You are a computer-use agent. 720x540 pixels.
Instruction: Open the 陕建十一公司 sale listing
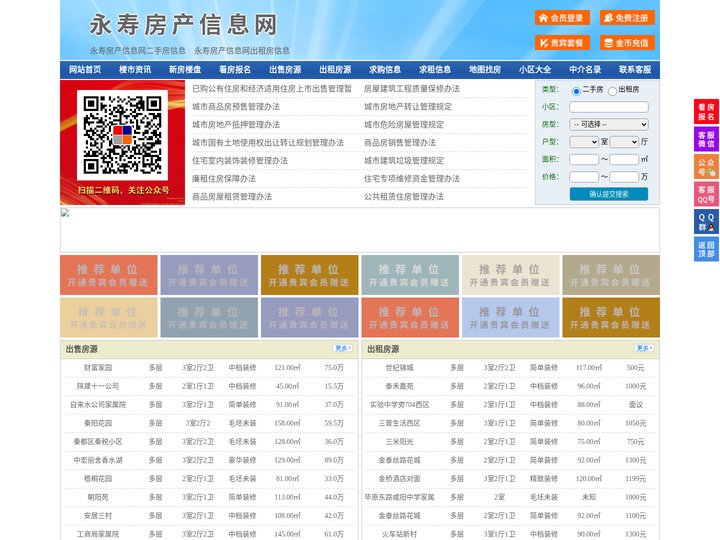98,386
